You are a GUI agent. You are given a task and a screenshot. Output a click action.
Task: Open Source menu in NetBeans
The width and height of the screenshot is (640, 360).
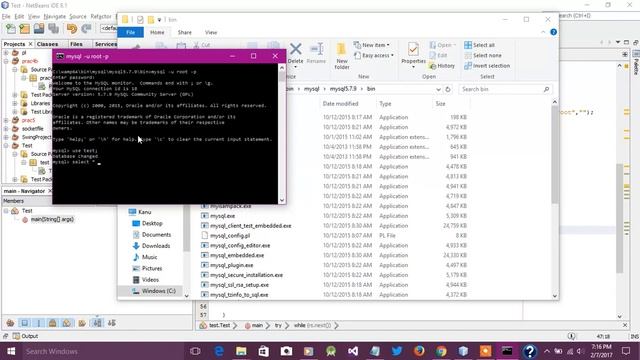point(78,16)
